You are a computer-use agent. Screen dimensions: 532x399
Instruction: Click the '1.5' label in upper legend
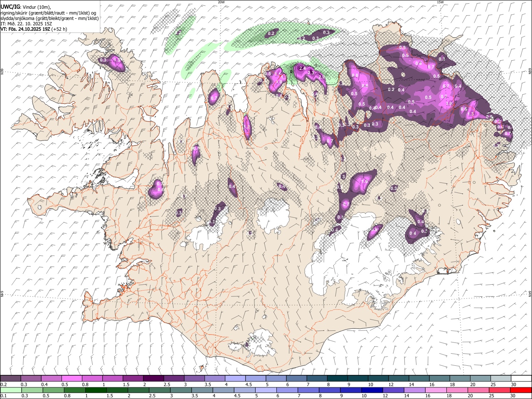pyautogui.click(x=126, y=384)
